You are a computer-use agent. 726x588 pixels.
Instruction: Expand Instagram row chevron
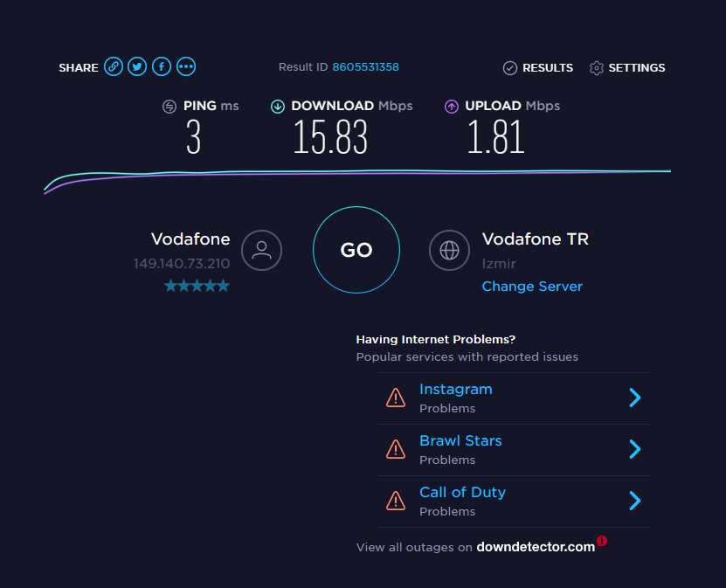pyautogui.click(x=635, y=398)
